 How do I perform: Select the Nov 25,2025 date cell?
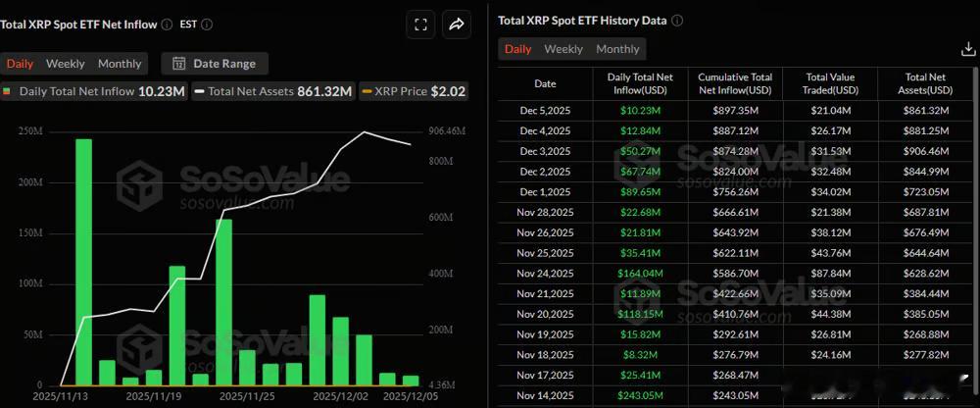pos(545,253)
